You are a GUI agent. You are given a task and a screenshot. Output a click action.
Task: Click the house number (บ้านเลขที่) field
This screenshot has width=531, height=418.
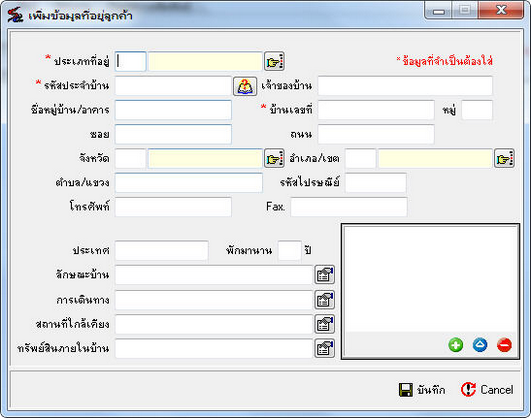click(376, 110)
